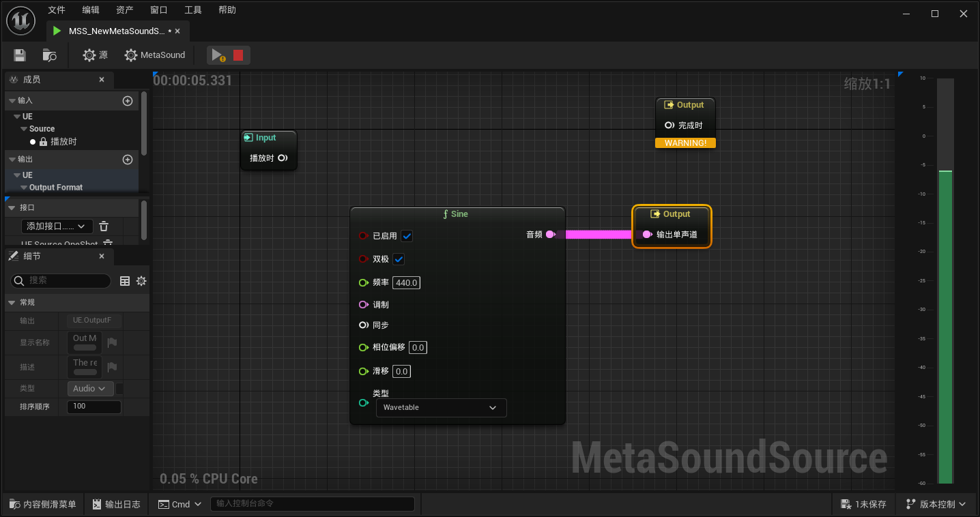Close the 细节 panel tab
Viewport: 980px width, 517px height.
[x=102, y=256]
